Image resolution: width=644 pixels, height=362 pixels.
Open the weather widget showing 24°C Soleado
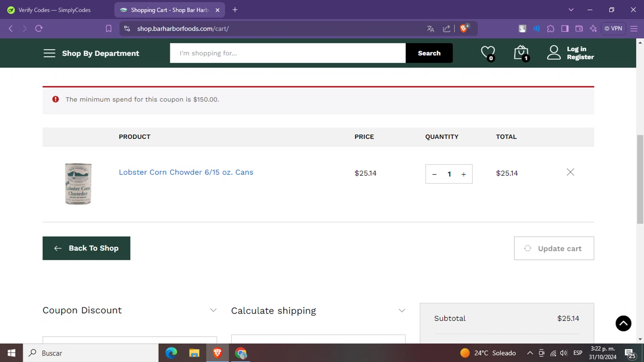488,353
